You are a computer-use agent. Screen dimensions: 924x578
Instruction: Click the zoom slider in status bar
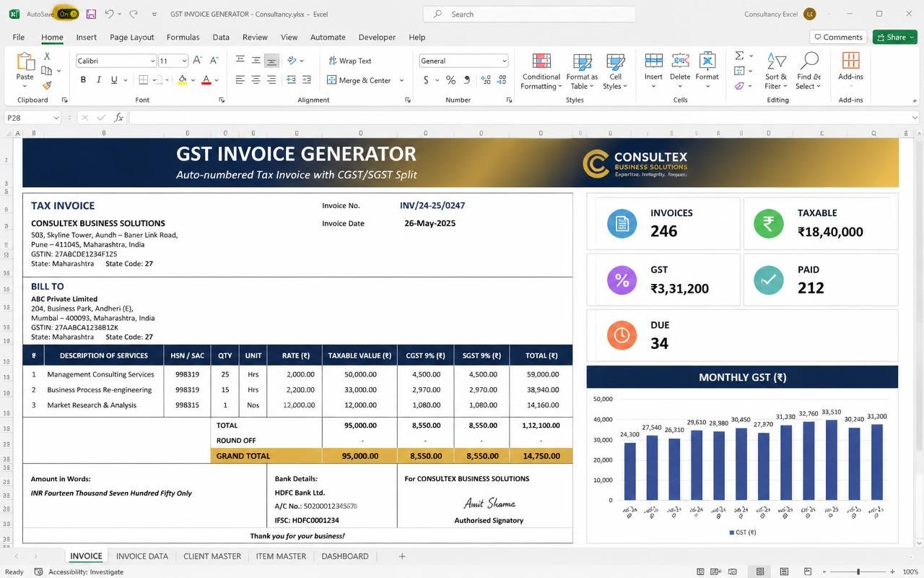[x=858, y=571]
